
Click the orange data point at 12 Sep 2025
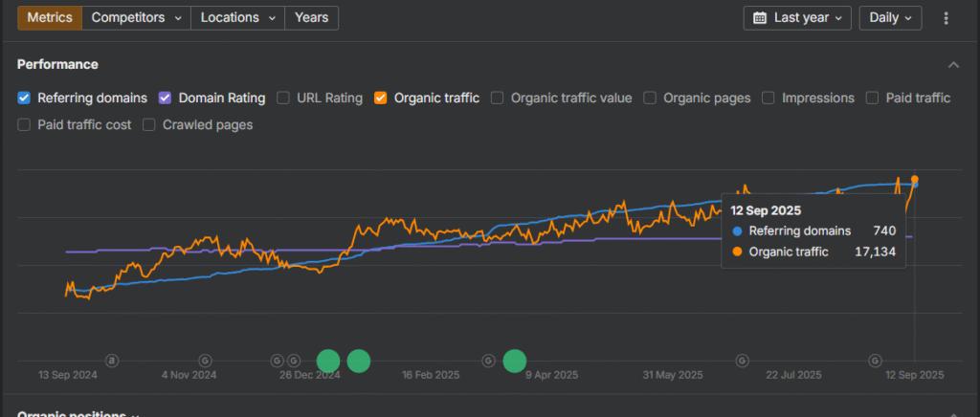[915, 180]
